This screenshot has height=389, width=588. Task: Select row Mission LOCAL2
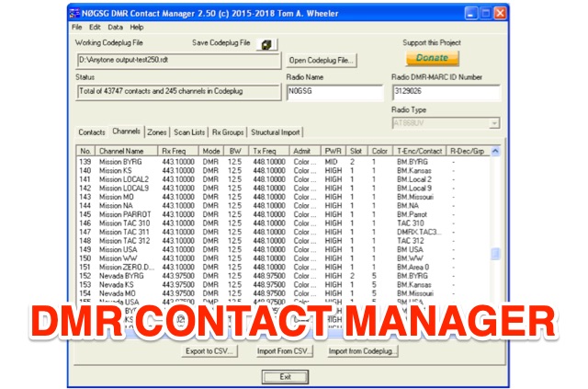pos(283,179)
